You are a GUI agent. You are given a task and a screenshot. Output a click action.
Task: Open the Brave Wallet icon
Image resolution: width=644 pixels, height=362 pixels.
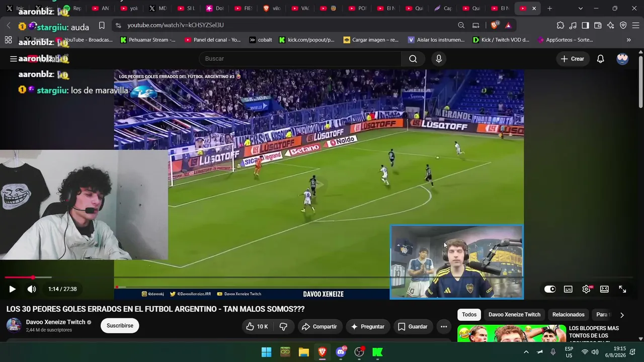[598, 25]
